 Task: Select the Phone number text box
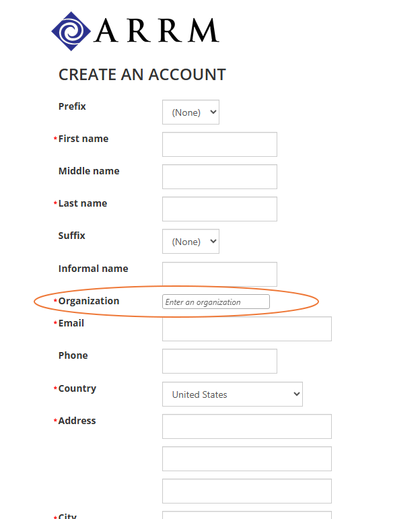219,361
